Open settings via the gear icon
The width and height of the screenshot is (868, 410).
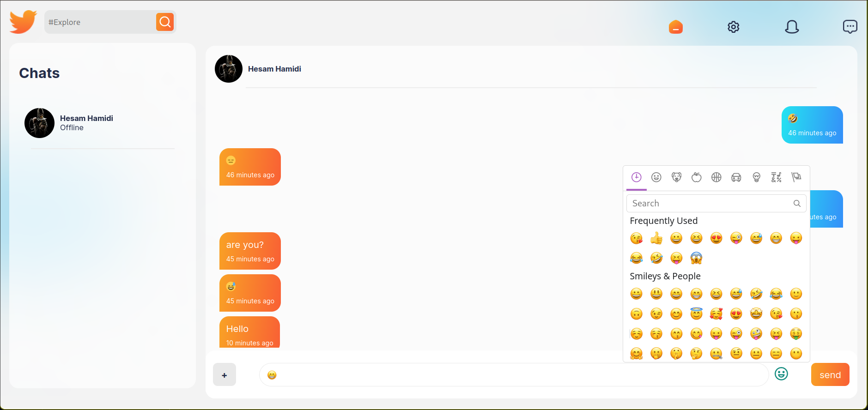click(x=734, y=27)
